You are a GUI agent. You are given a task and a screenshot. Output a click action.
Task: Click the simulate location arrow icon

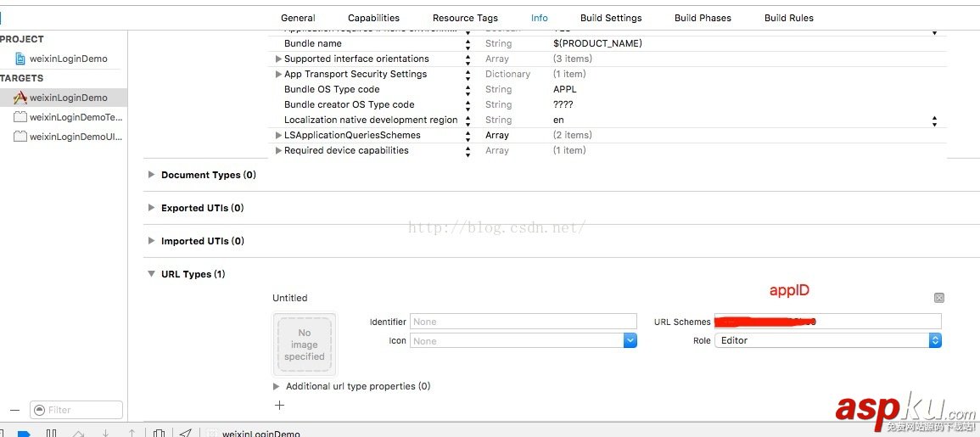coord(186,433)
